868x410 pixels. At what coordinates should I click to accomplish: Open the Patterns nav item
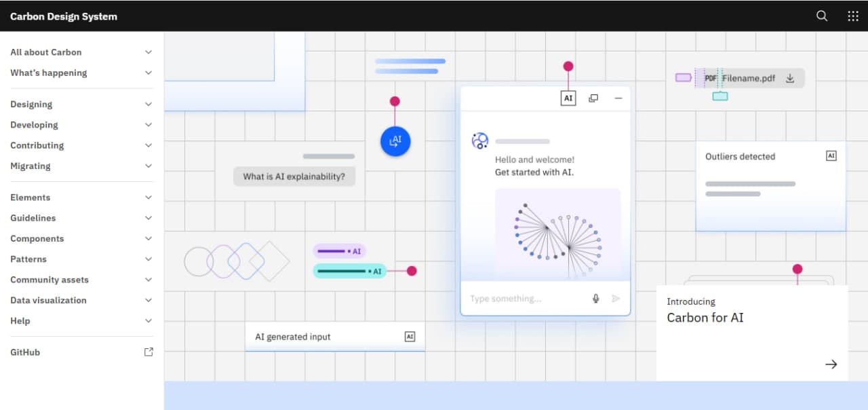(x=81, y=259)
